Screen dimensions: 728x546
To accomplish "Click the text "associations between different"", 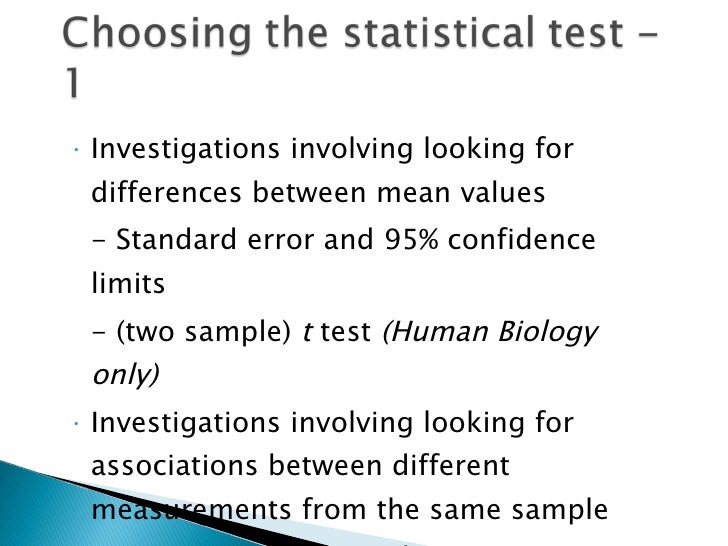I will (x=300, y=465).
